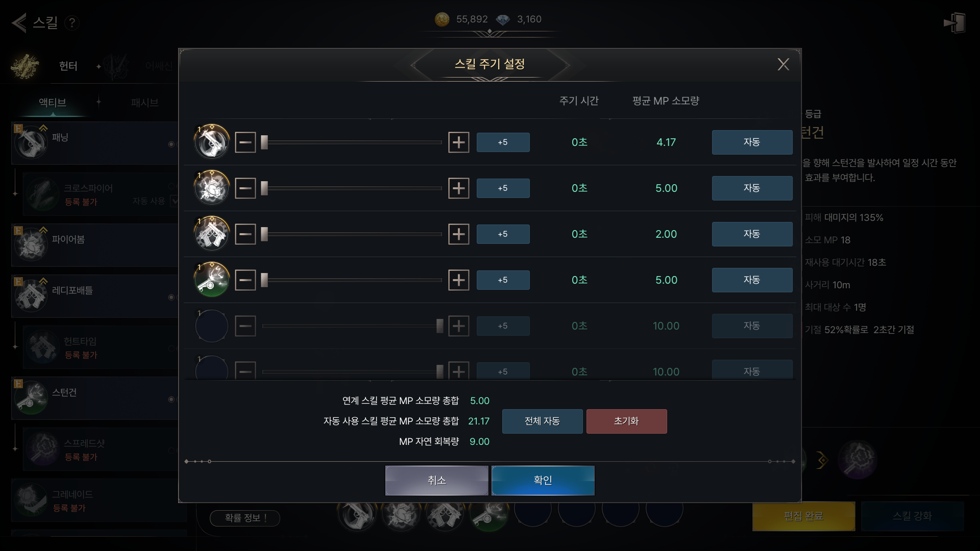
Task: Click the fifth empty skill slot circle
Action: click(x=212, y=325)
